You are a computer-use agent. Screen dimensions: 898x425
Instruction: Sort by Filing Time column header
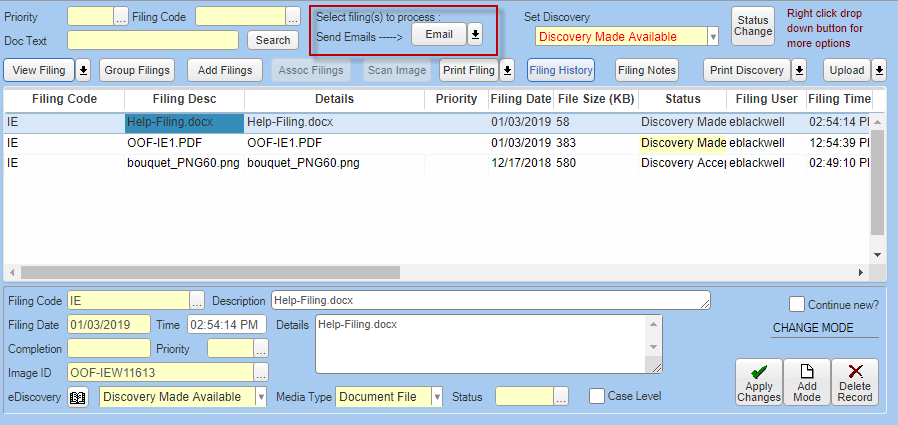[x=839, y=99]
